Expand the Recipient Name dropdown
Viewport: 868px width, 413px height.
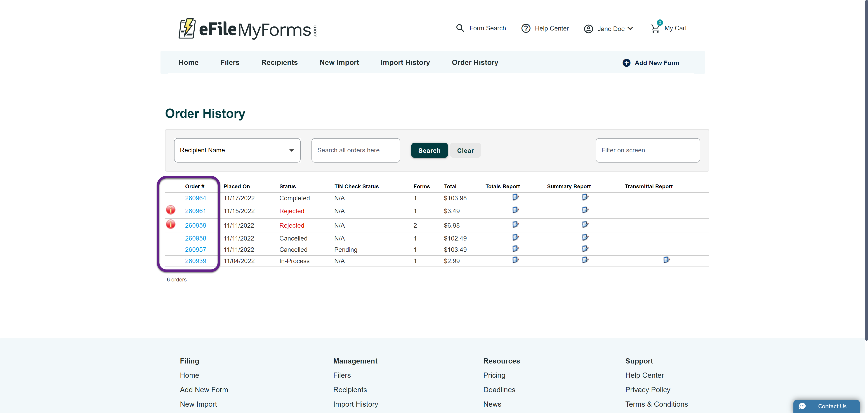(x=237, y=150)
